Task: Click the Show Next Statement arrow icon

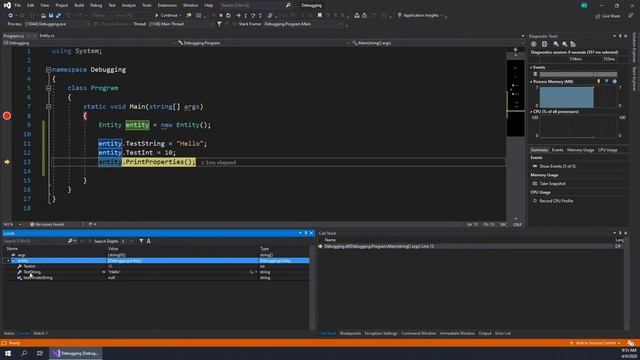Action: click(x=238, y=16)
